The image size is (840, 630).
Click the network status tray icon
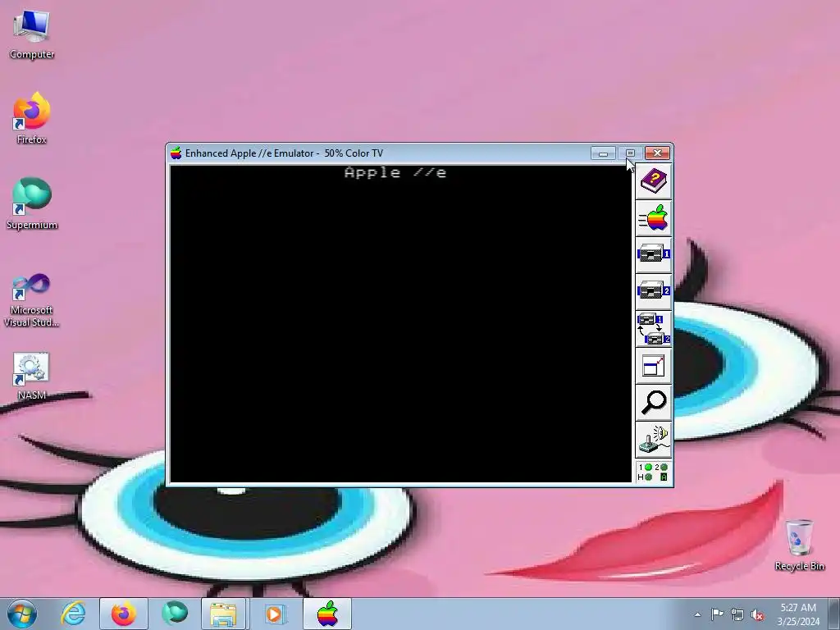(x=737, y=614)
